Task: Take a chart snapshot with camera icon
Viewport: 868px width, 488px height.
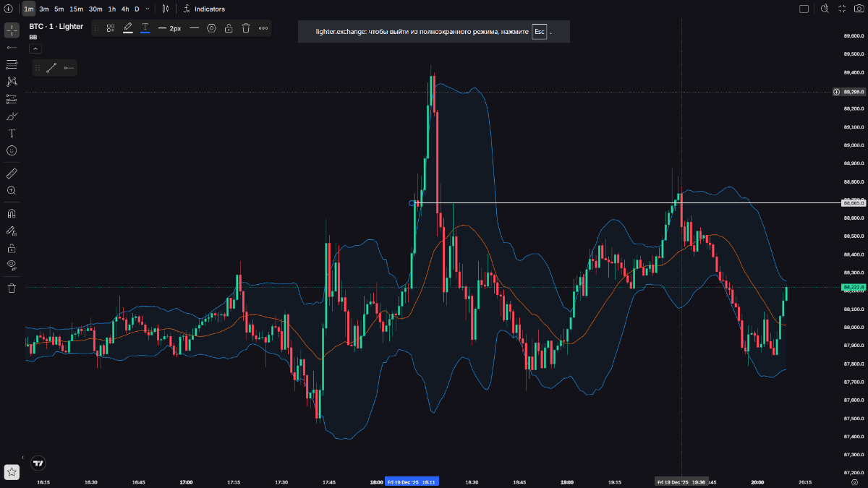Action: [x=859, y=9]
